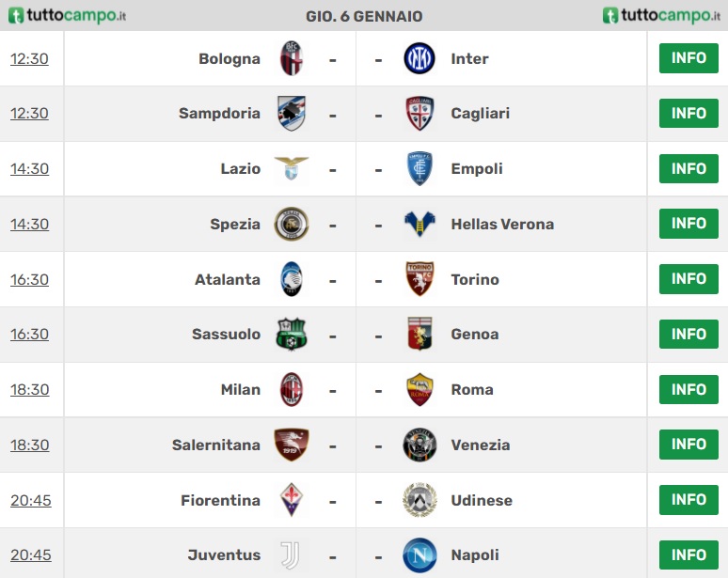The image size is (728, 578).
Task: Open the Atalanta team name
Action: (227, 279)
